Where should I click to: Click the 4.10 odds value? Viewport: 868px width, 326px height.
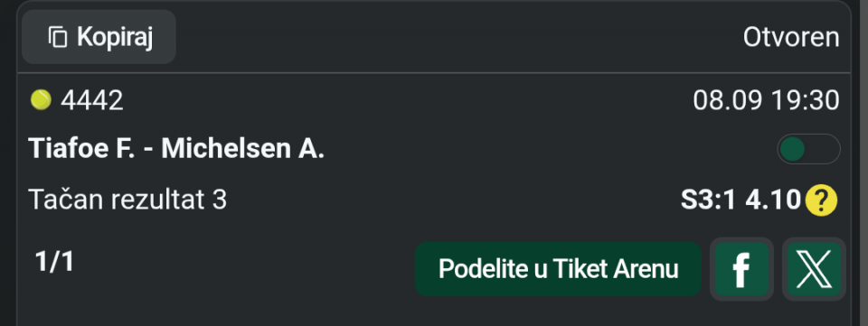tap(773, 200)
